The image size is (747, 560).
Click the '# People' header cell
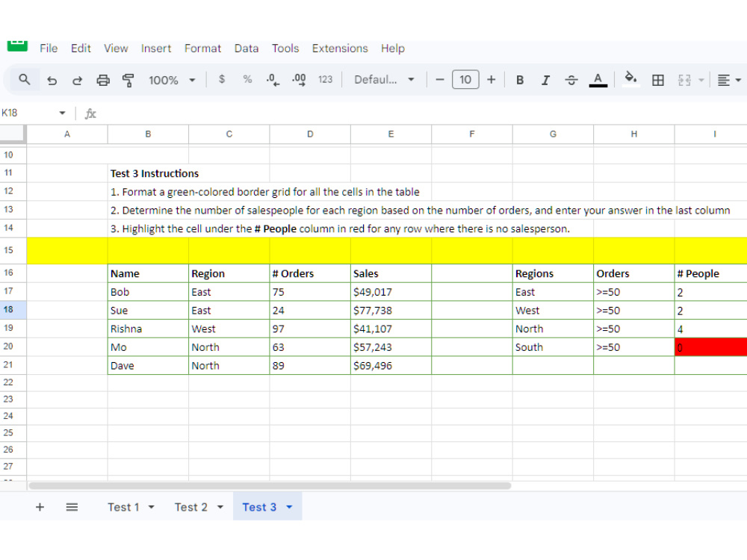(711, 273)
